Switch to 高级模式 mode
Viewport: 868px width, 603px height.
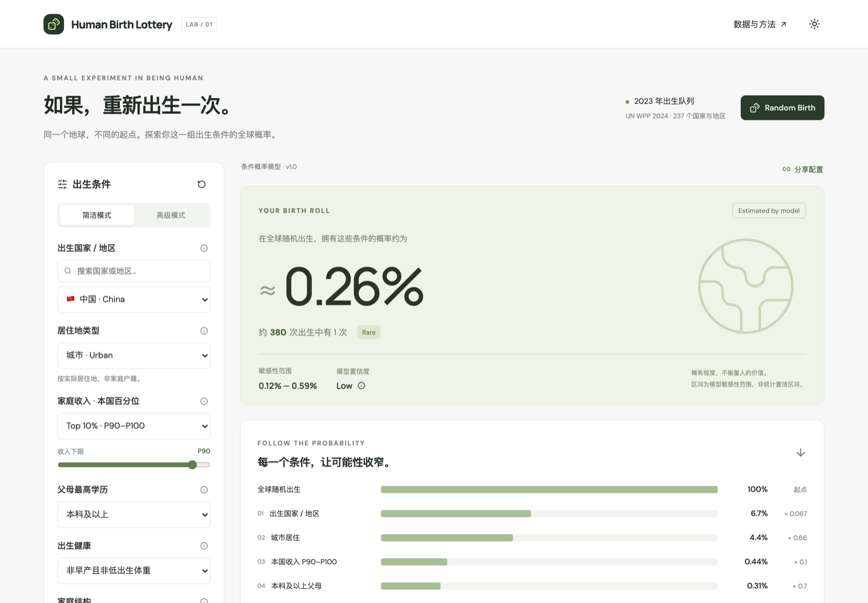pyautogui.click(x=171, y=215)
